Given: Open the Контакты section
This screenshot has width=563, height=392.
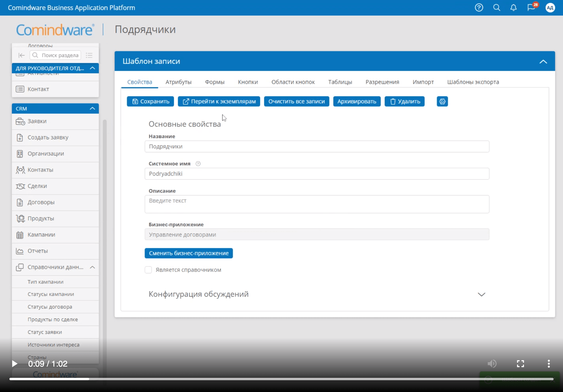Looking at the screenshot, I should pyautogui.click(x=40, y=170).
